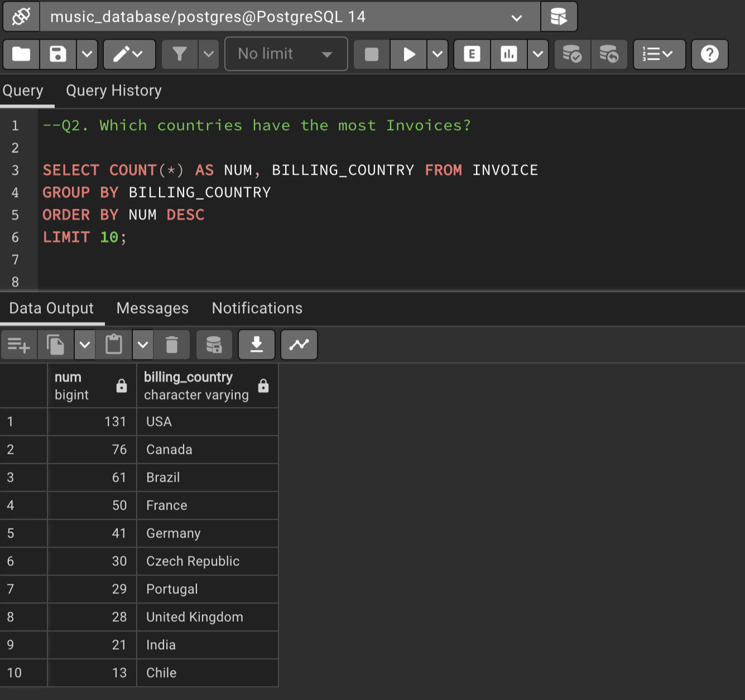Click the Explain Analyze chart icon
Screen dimensions: 745x700
coord(508,54)
